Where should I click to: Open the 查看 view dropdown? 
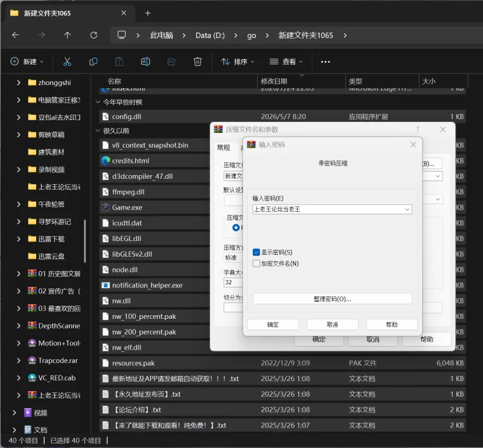(x=286, y=62)
